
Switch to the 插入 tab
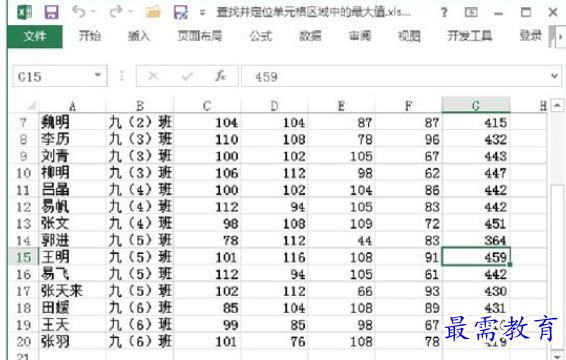click(x=139, y=36)
